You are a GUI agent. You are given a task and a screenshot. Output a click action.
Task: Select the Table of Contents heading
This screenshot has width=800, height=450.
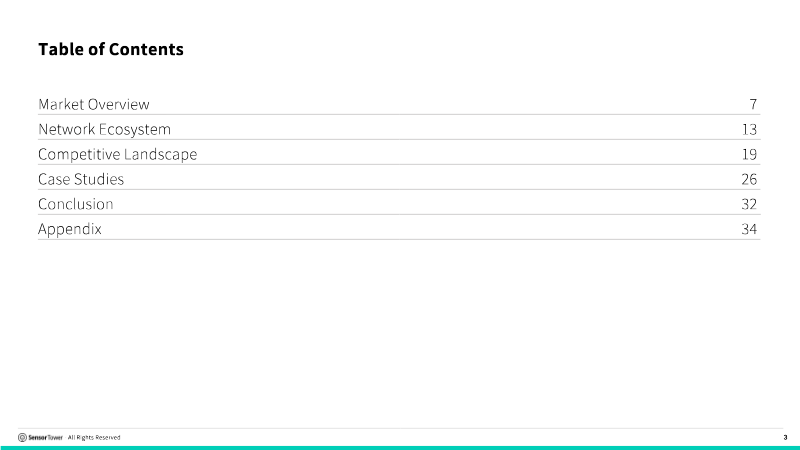111,49
